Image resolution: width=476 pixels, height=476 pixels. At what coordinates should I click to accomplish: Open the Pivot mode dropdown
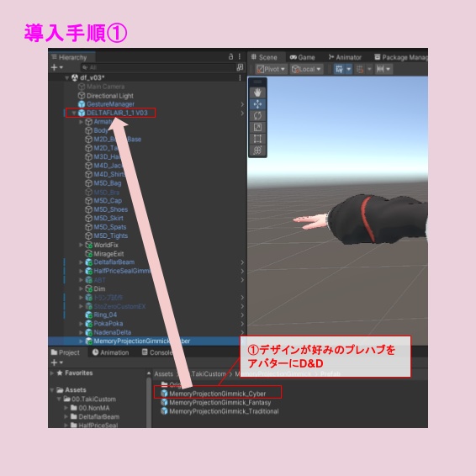[271, 69]
